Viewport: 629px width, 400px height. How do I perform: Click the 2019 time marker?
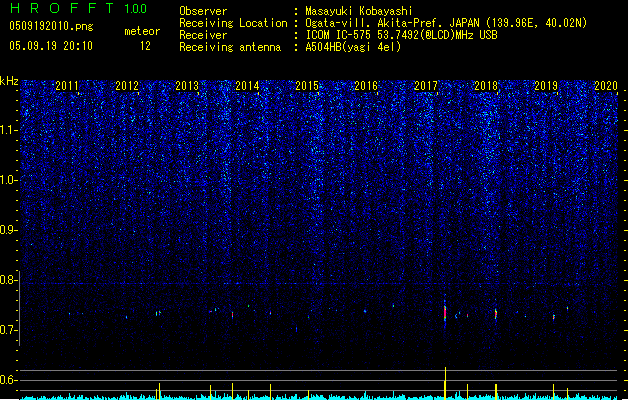[546, 86]
